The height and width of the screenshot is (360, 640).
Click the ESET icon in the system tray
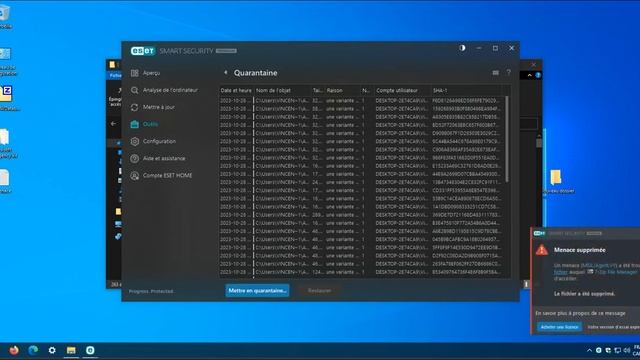(x=598, y=350)
